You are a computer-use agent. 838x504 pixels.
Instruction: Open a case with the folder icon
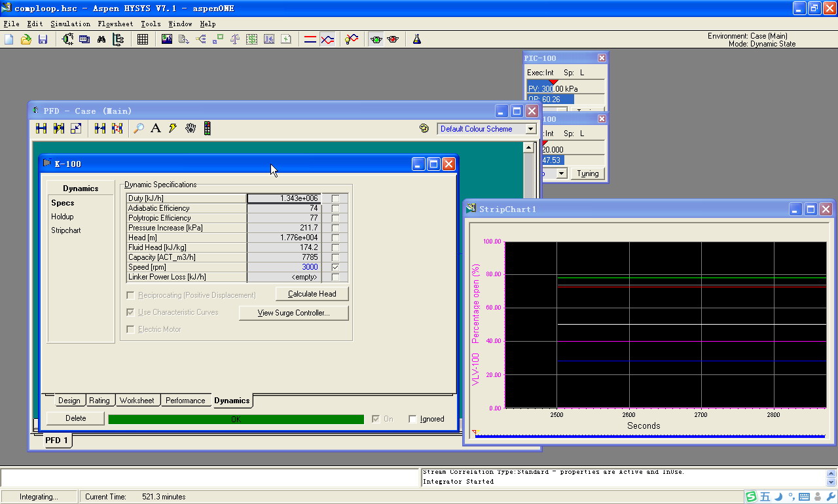pyautogui.click(x=26, y=39)
